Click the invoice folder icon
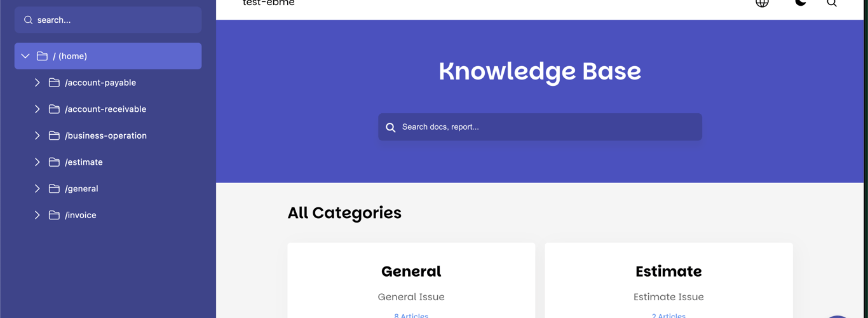The height and width of the screenshot is (318, 868). coord(55,215)
